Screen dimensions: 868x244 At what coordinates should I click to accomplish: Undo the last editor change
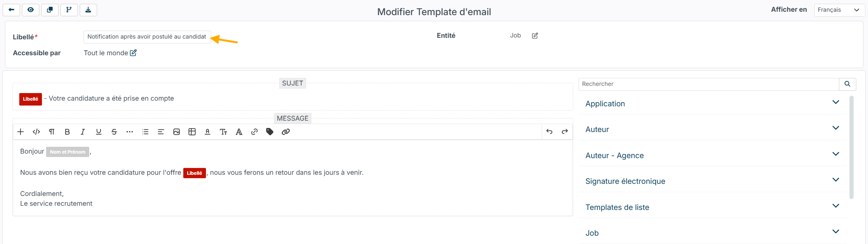(x=549, y=132)
